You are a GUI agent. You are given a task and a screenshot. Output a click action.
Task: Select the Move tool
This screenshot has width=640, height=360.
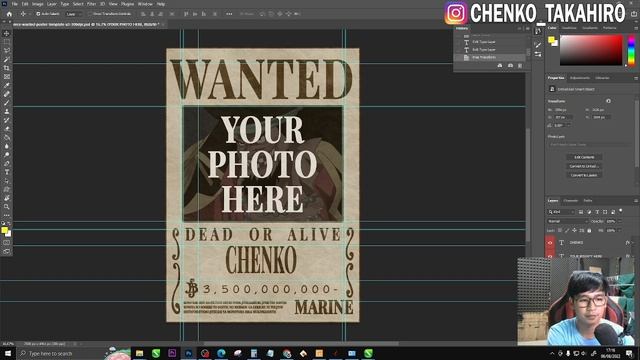[7, 33]
